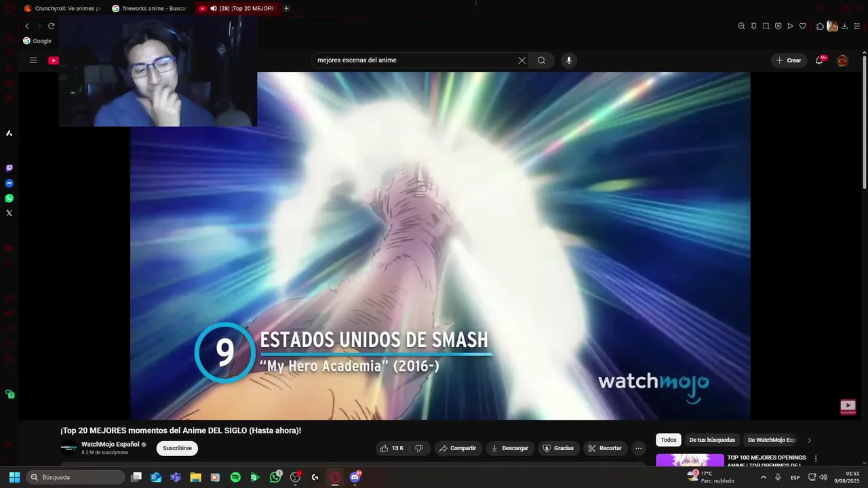
Task: Switch to the Crunchyroll tab
Action: (62, 8)
